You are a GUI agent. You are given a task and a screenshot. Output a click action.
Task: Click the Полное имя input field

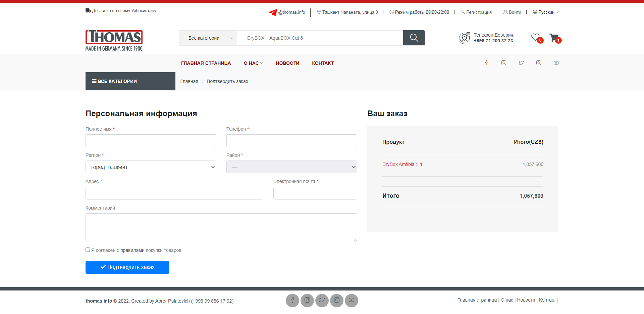tap(151, 141)
